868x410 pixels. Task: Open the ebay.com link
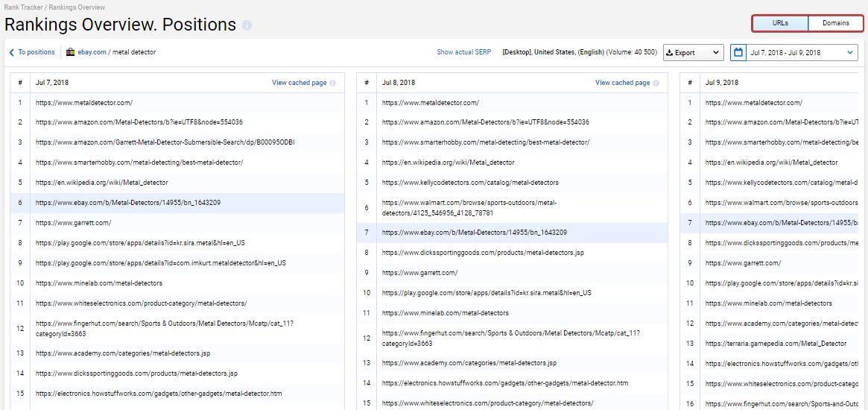pyautogui.click(x=92, y=52)
